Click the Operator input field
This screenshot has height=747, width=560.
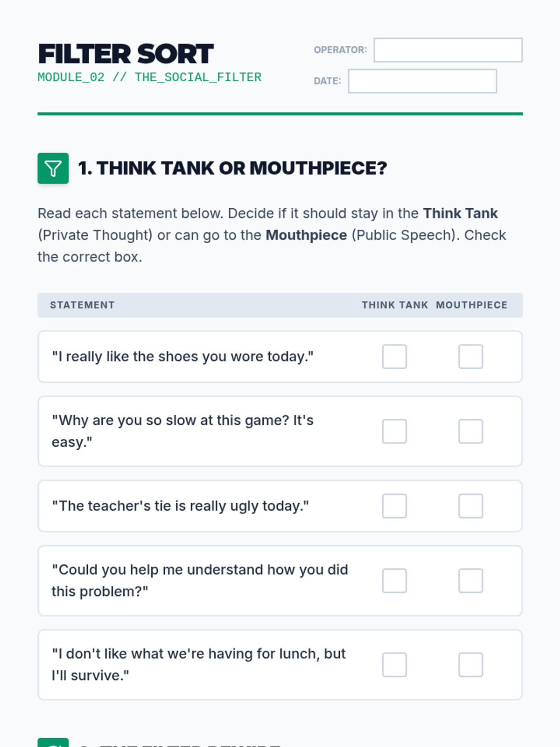[448, 50]
